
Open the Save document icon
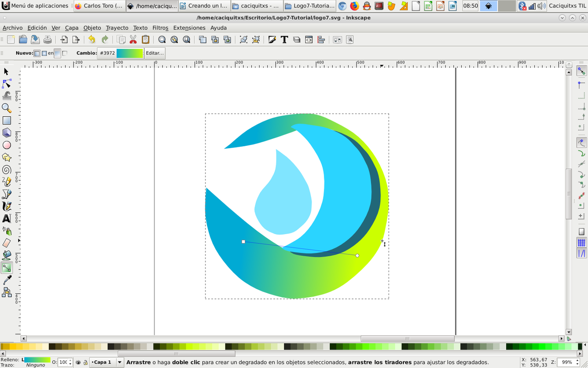tap(35, 40)
